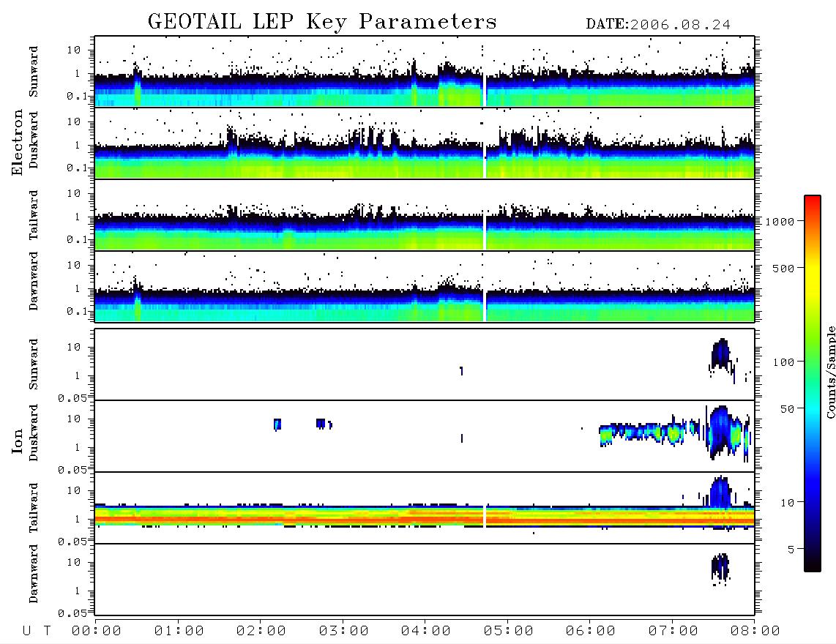This screenshot has width=836, height=644.
Task: Click the red top of the colorbar
Action: [813, 201]
